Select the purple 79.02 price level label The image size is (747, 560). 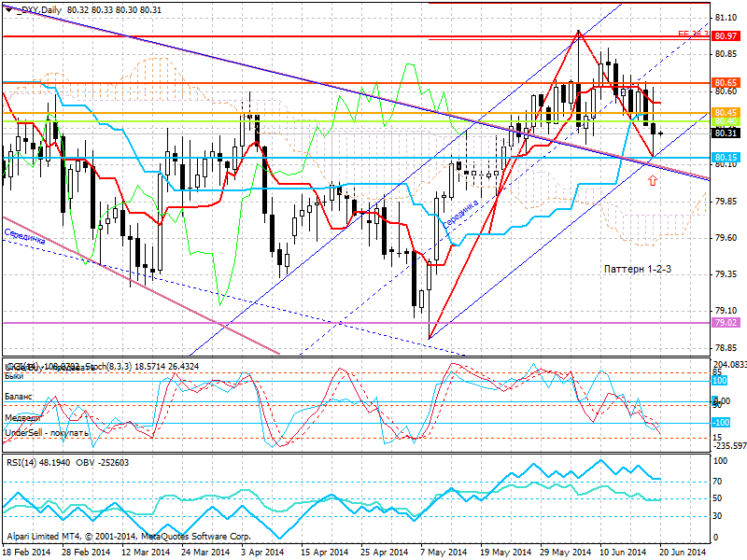pyautogui.click(x=726, y=322)
